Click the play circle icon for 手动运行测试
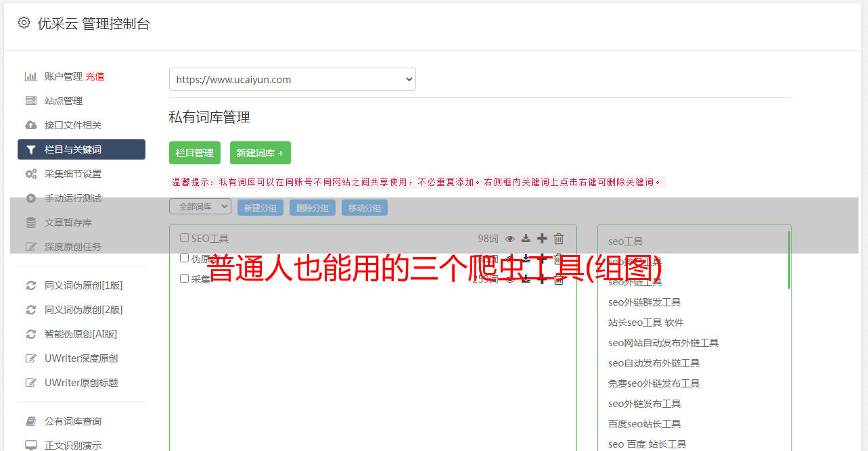 [x=30, y=198]
